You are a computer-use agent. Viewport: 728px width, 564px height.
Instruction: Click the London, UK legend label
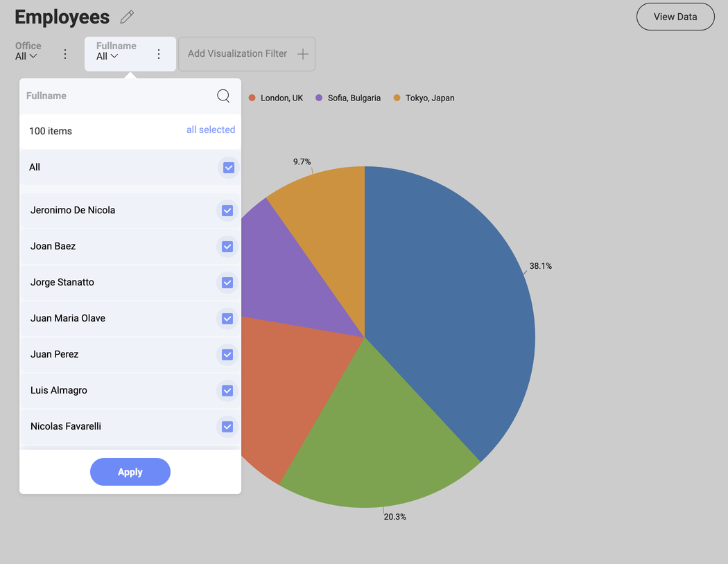tap(281, 98)
